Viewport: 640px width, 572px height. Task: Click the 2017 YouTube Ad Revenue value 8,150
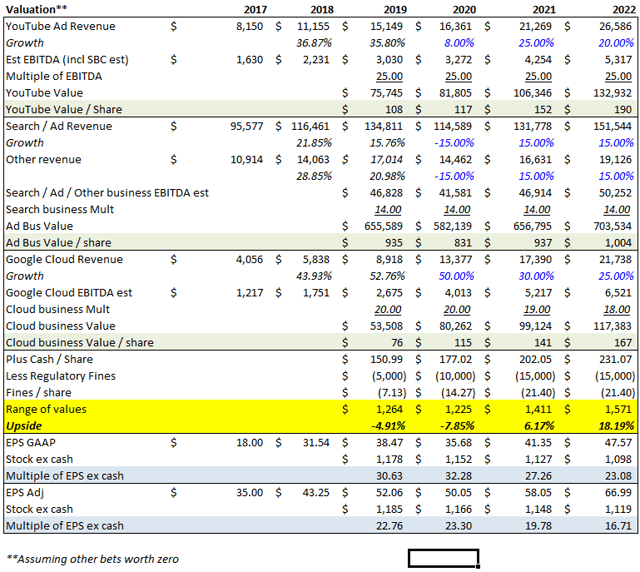tap(249, 27)
